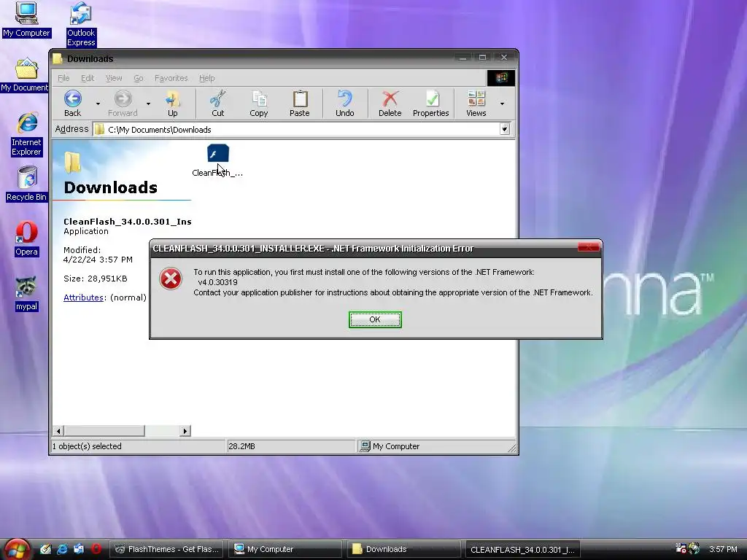
Task: Click Internet Explorer quick launch icon
Action: pyautogui.click(x=62, y=549)
